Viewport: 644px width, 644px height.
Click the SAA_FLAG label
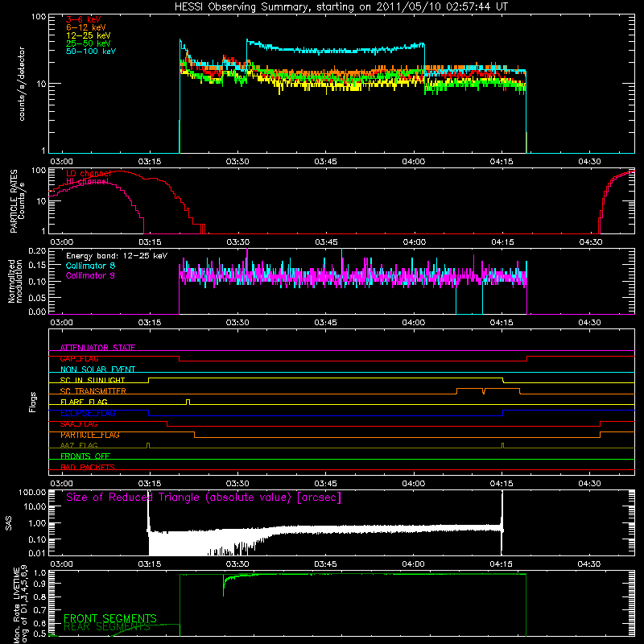[79, 424]
